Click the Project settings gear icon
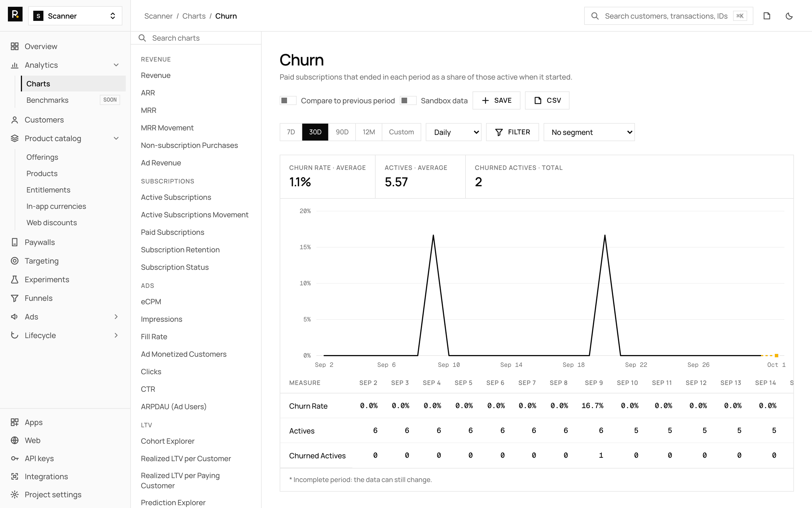 click(x=14, y=494)
